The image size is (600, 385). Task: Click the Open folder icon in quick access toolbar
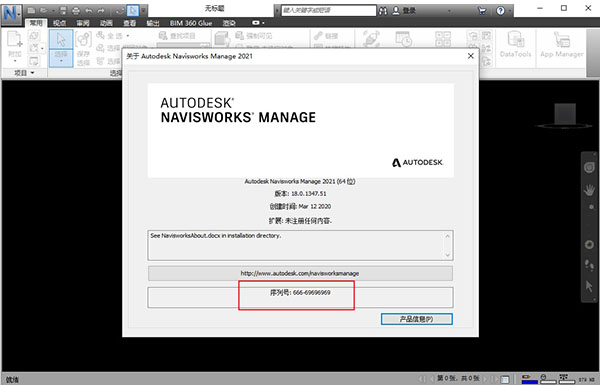pos(44,11)
